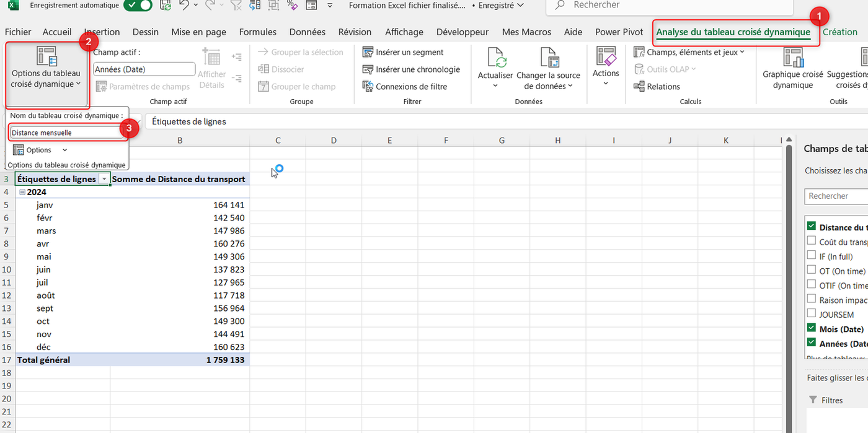Viewport: 868px width, 433px height.
Task: Open Connexions de filtre
Action: pyautogui.click(x=405, y=87)
